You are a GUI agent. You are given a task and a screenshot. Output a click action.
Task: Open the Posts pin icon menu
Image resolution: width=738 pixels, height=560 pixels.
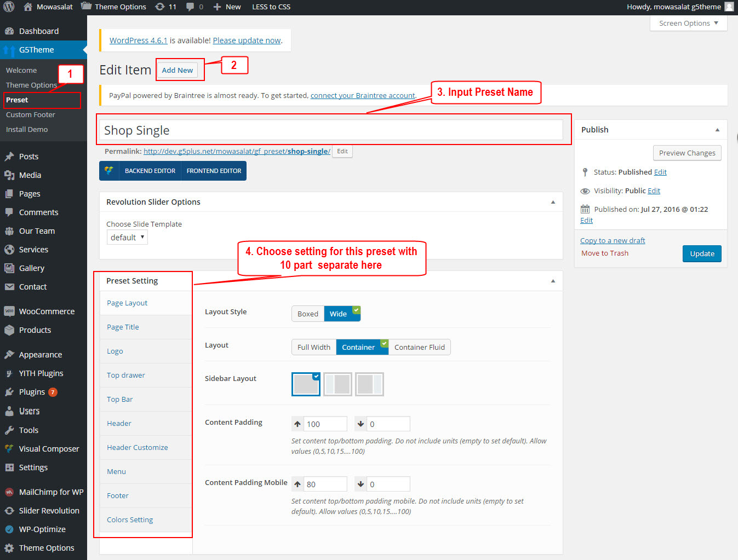pyautogui.click(x=9, y=157)
